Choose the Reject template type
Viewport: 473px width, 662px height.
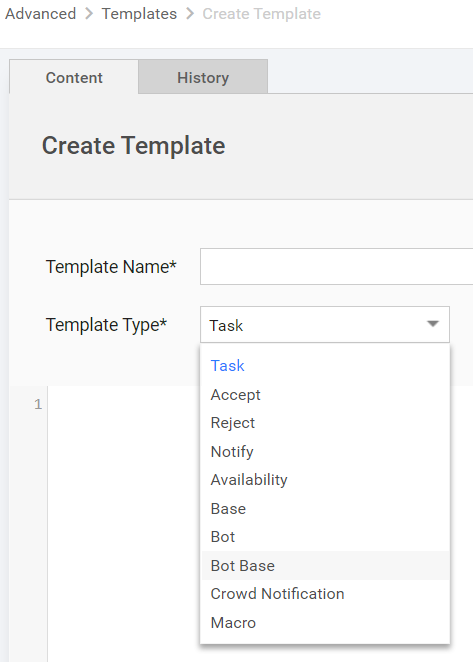coord(326,423)
